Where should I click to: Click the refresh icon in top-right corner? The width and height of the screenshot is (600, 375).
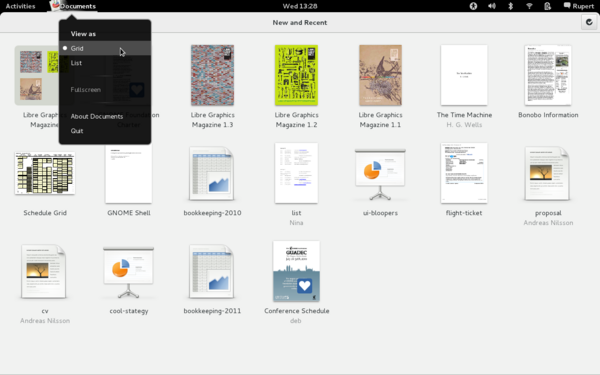tap(589, 22)
